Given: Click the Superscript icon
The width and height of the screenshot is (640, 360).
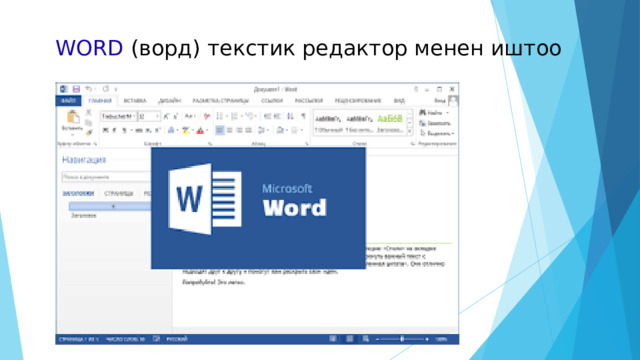Looking at the screenshot, I should click(x=158, y=130).
